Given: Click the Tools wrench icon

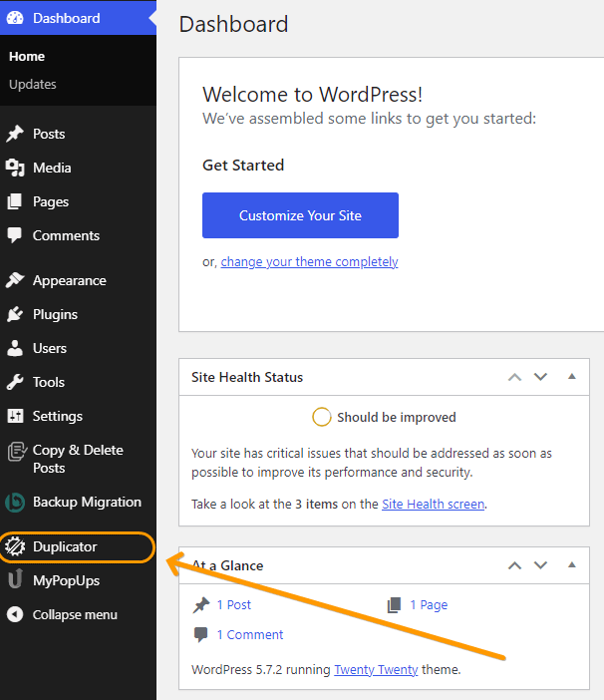Looking at the screenshot, I should click(x=15, y=382).
